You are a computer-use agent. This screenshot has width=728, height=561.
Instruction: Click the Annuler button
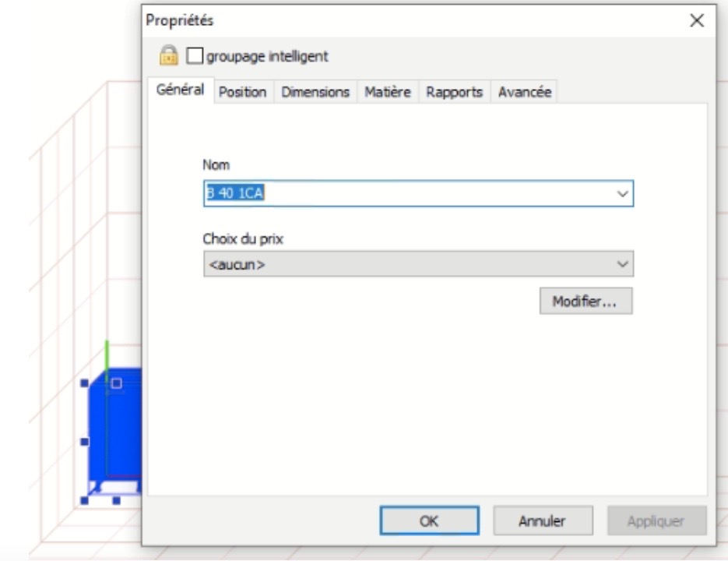pos(543,521)
